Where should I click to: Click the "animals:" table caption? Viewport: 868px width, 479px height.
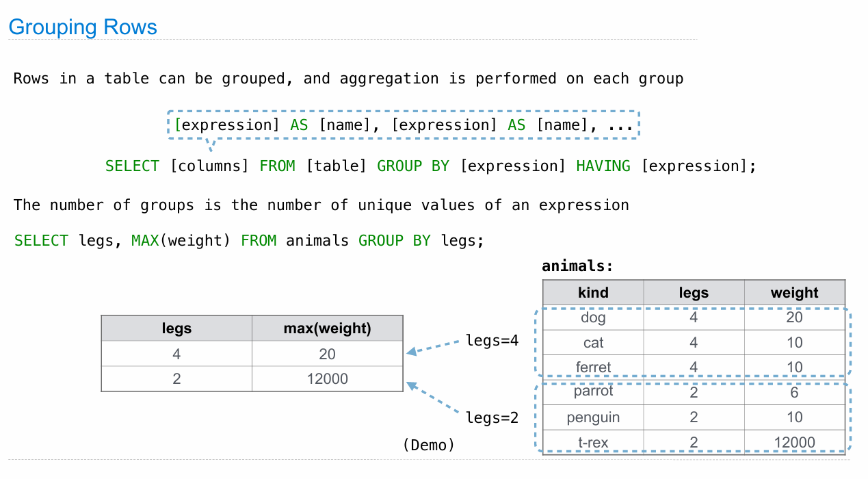(578, 266)
